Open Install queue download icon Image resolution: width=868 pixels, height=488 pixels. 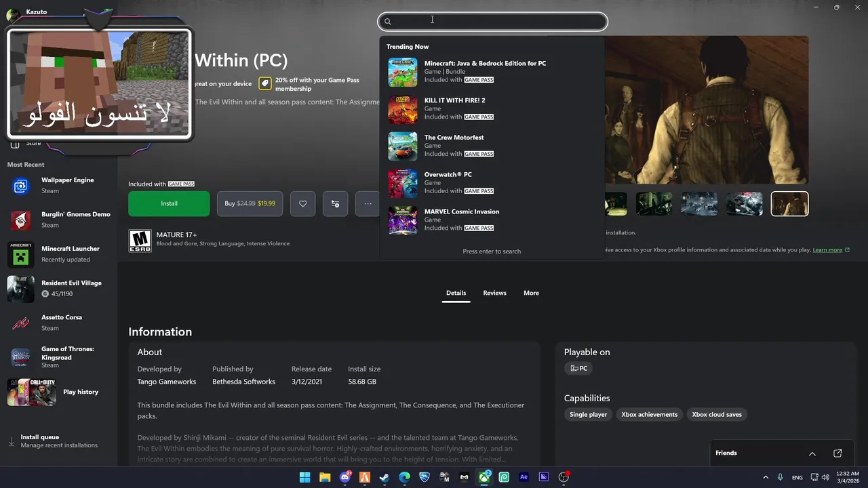[x=12, y=441]
